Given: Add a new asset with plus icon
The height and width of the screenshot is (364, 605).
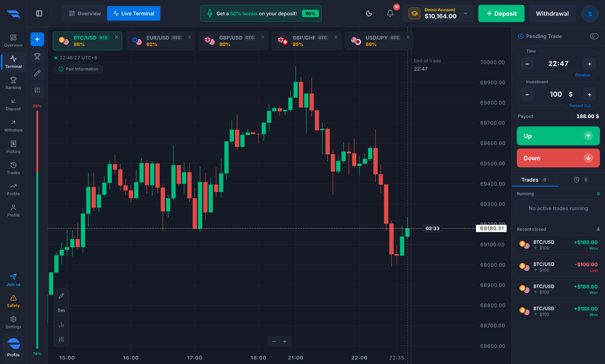Looking at the screenshot, I should (37, 39).
